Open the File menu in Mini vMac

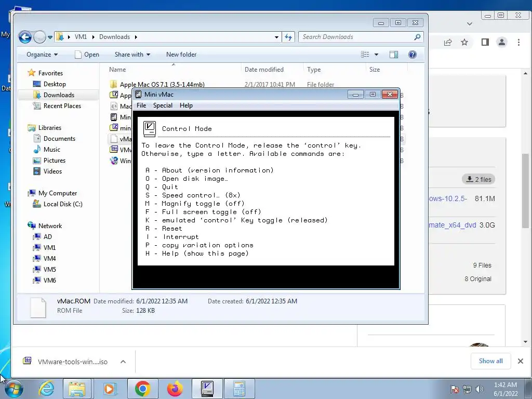click(141, 105)
